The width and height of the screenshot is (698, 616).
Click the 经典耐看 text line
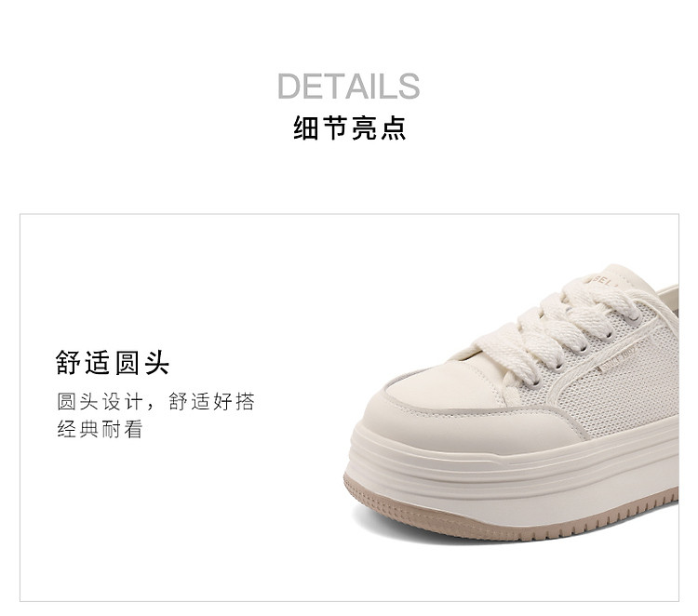pos(100,429)
